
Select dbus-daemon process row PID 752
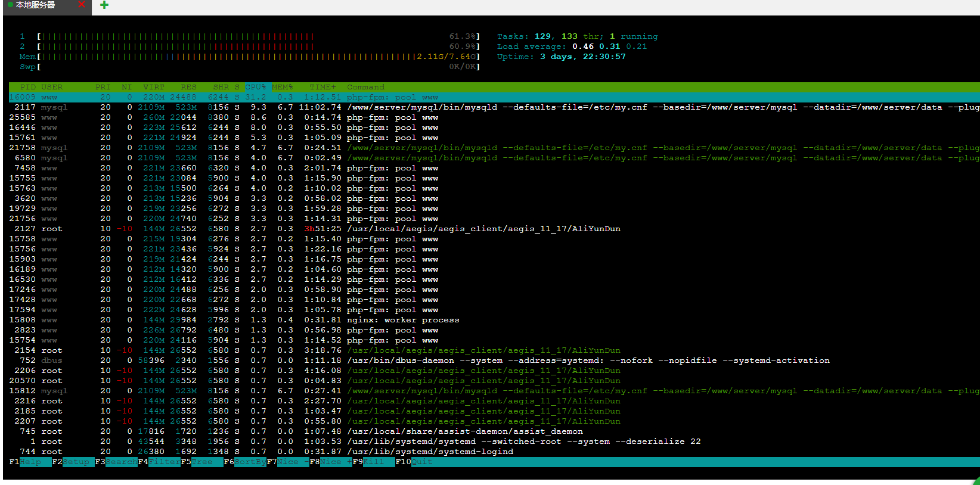(x=494, y=360)
